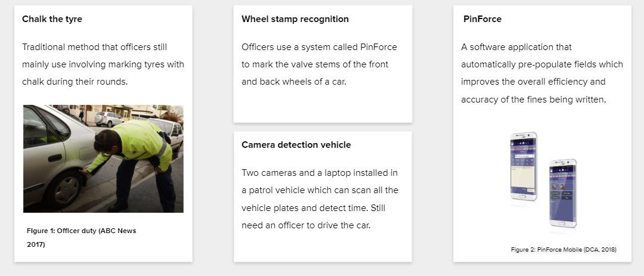
Task: Select the valve stems marking description text
Action: coord(319,64)
